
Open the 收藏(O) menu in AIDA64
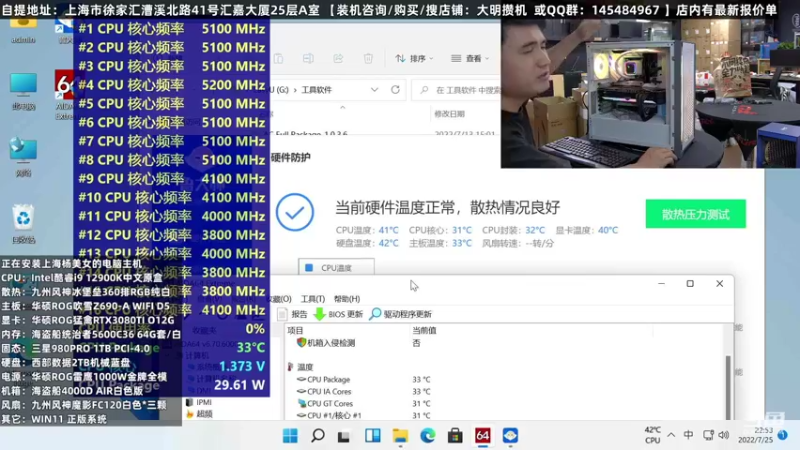pyautogui.click(x=280, y=299)
